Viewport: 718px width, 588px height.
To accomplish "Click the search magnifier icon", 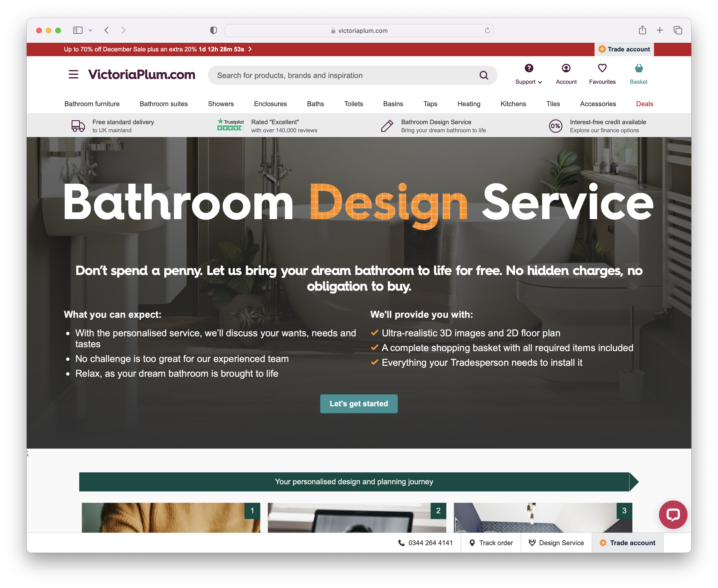I will (484, 75).
